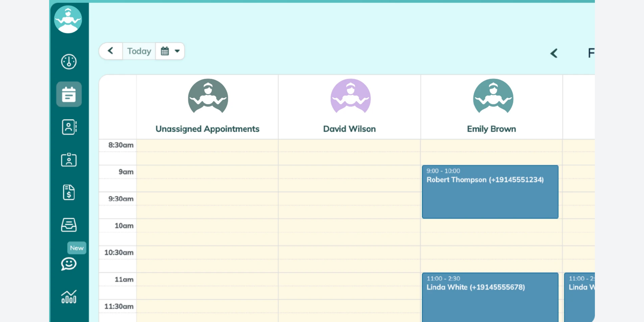Click the large left chevron near date title
This screenshot has width=644, height=322.
[x=554, y=53]
